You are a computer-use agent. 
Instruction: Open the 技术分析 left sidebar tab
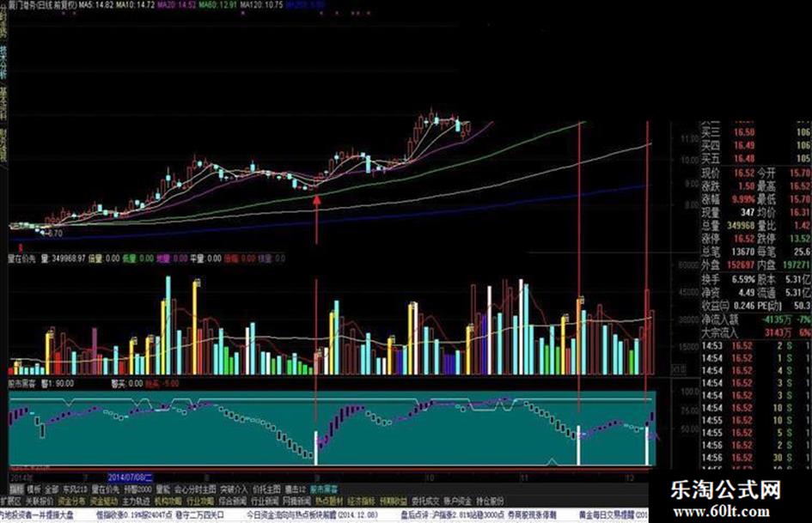pyautogui.click(x=3, y=62)
